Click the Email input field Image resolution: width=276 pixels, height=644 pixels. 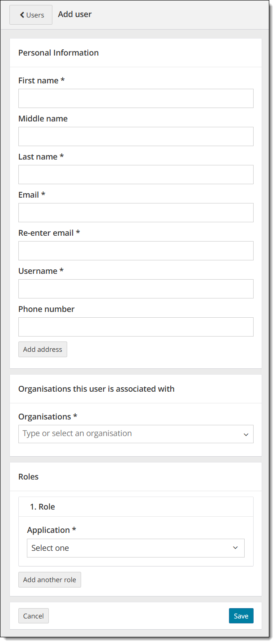point(136,212)
